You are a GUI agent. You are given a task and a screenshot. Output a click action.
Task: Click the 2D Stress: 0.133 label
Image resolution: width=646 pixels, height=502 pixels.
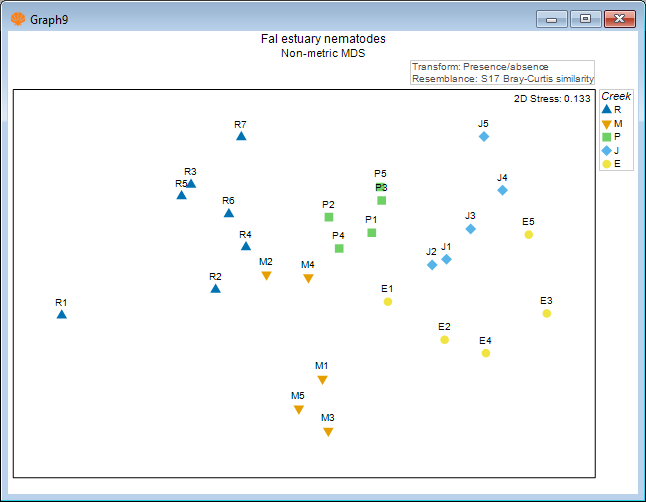tap(553, 98)
